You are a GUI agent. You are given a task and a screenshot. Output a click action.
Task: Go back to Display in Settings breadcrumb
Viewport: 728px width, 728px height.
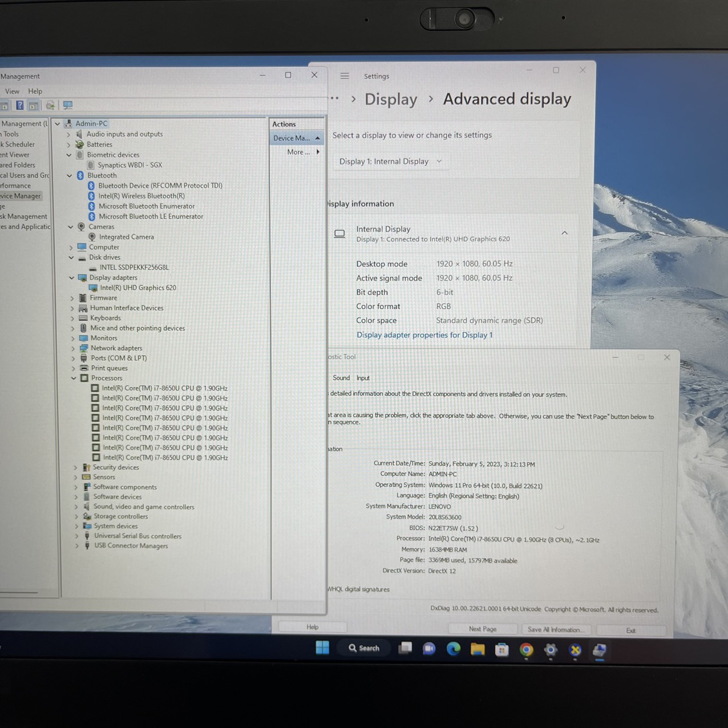391,99
